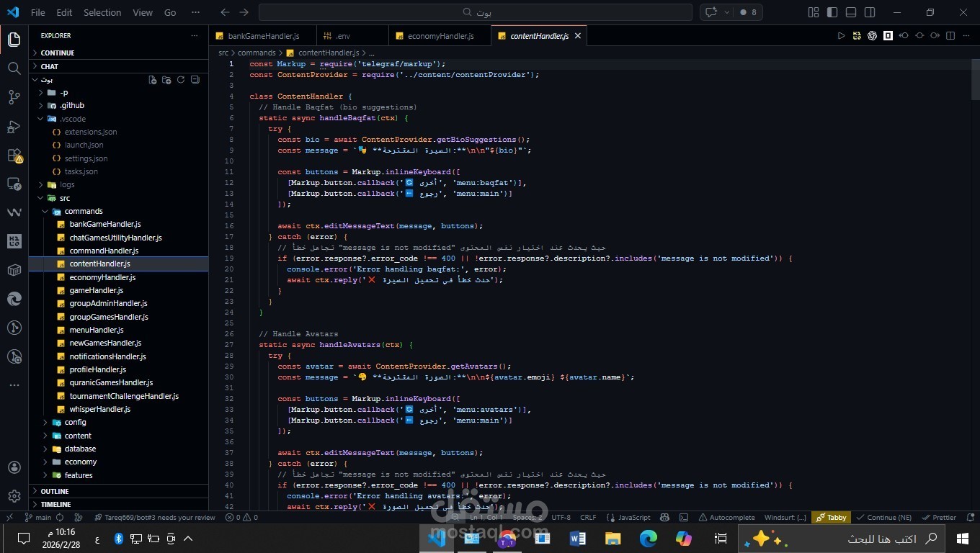The image size is (980, 553).
Task: Select the Source Control icon
Action: pyautogui.click(x=14, y=96)
